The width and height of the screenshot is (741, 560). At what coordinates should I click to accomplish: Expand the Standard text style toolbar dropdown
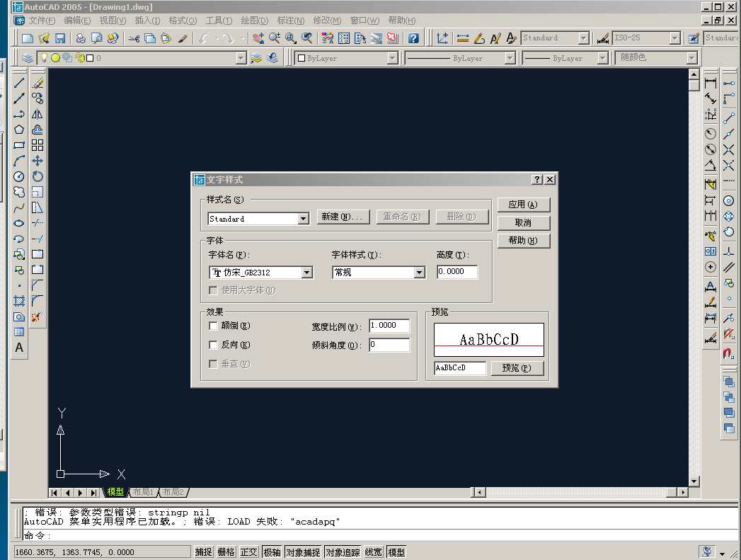[584, 38]
